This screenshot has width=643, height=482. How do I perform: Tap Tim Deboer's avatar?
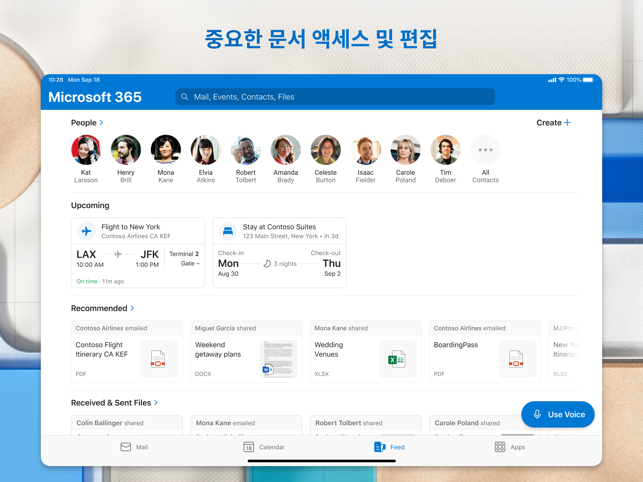click(445, 150)
